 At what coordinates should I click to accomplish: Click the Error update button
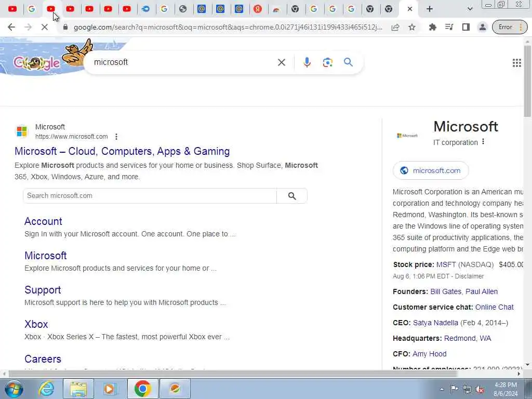(510, 27)
